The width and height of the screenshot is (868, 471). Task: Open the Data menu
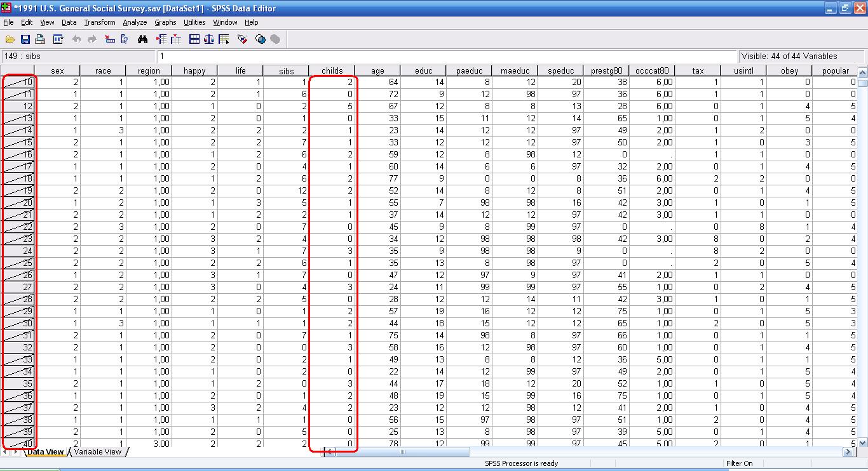click(69, 22)
